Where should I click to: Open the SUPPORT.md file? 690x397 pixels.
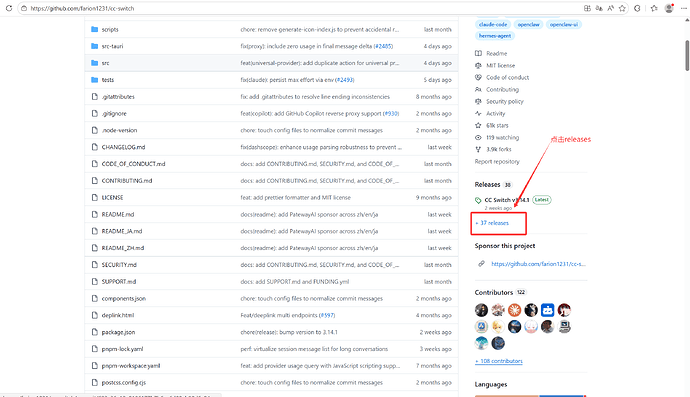119,281
